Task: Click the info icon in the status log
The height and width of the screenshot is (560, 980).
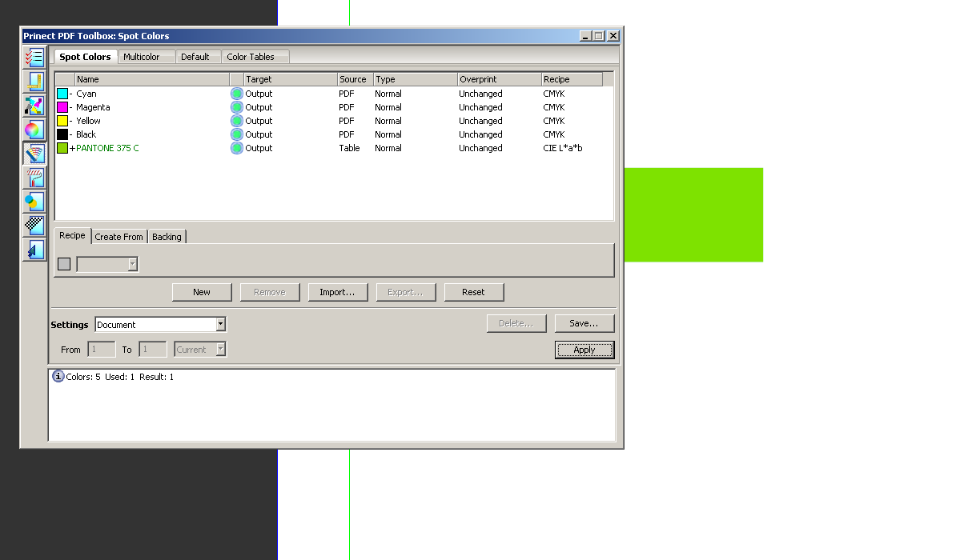Action: (x=58, y=376)
